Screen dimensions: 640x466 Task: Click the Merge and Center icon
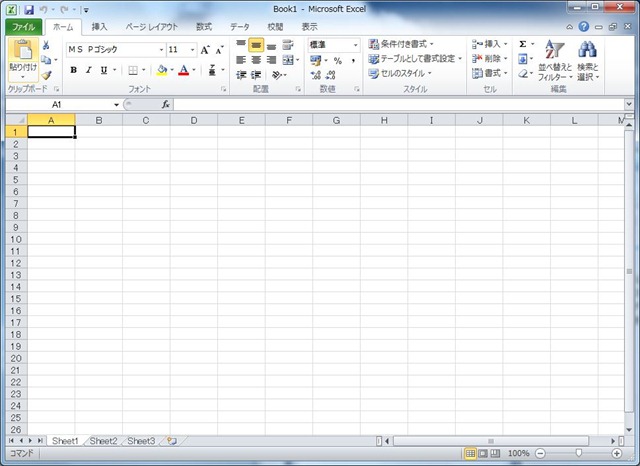click(288, 60)
